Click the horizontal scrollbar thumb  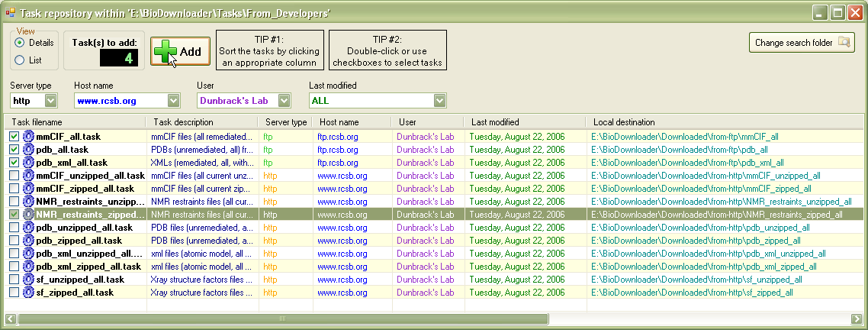[283, 319]
